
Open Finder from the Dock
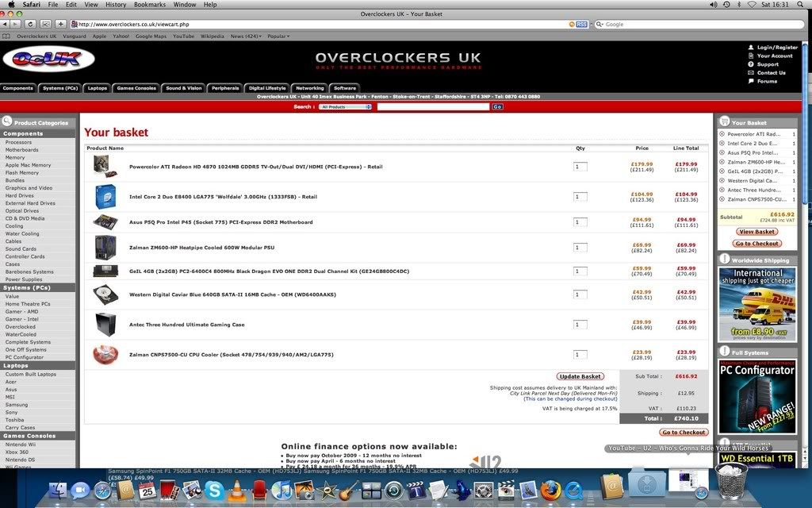point(58,491)
